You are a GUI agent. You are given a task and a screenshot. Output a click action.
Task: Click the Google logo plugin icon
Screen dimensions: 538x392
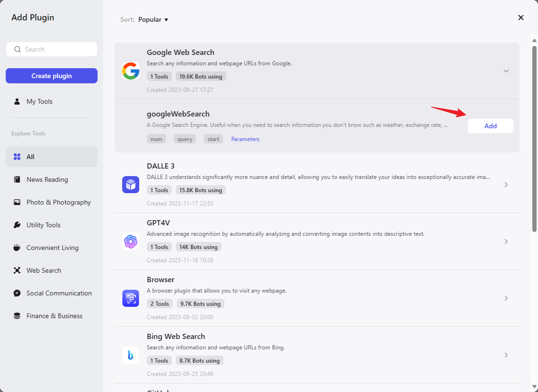[131, 71]
